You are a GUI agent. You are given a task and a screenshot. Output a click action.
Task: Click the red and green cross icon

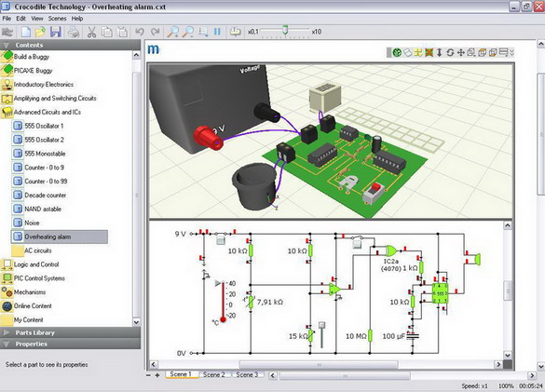click(x=429, y=52)
